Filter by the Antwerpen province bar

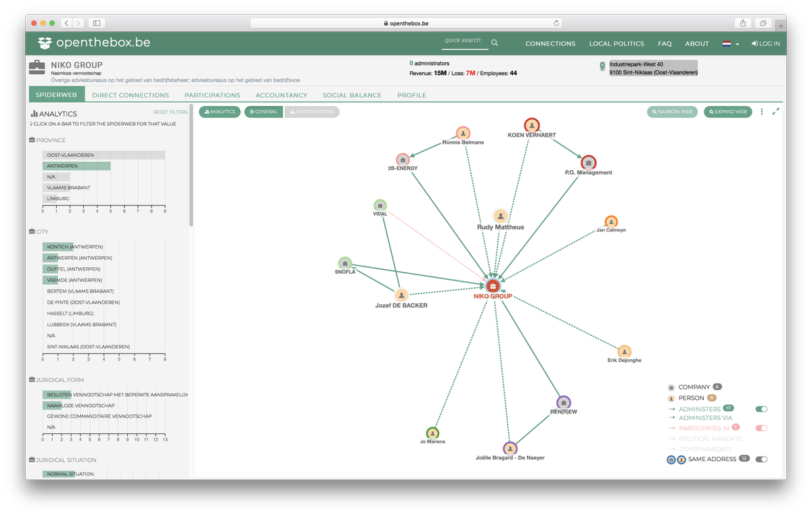point(76,166)
